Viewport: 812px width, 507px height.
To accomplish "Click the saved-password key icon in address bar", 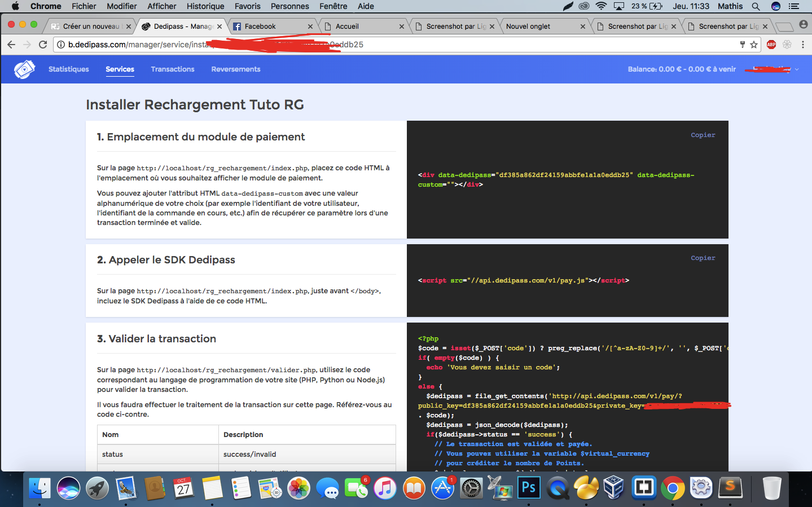I will [x=743, y=45].
